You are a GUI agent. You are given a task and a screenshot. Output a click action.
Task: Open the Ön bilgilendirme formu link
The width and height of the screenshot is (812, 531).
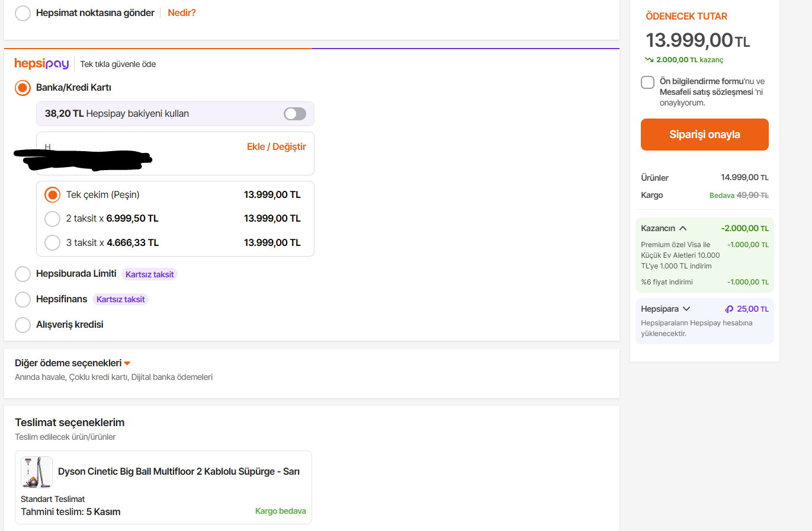click(702, 81)
